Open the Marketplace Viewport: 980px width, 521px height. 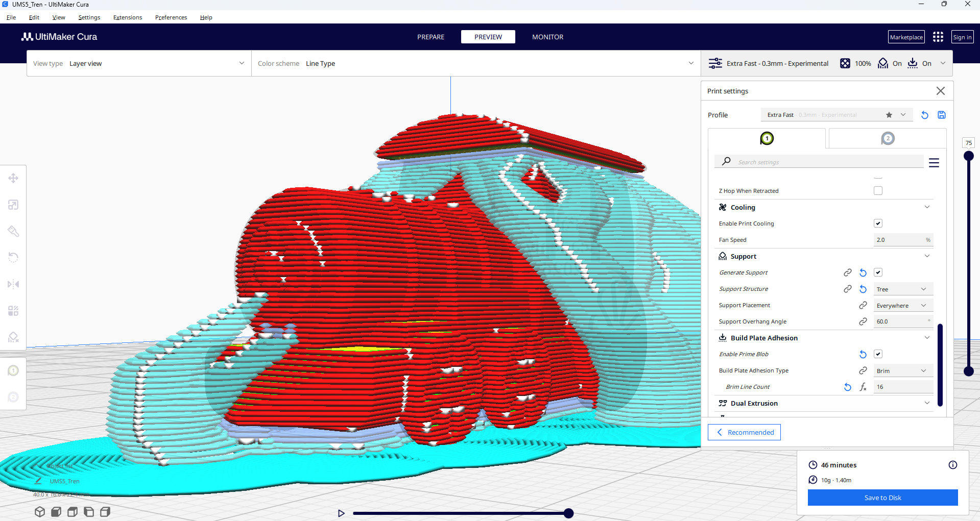pyautogui.click(x=905, y=37)
